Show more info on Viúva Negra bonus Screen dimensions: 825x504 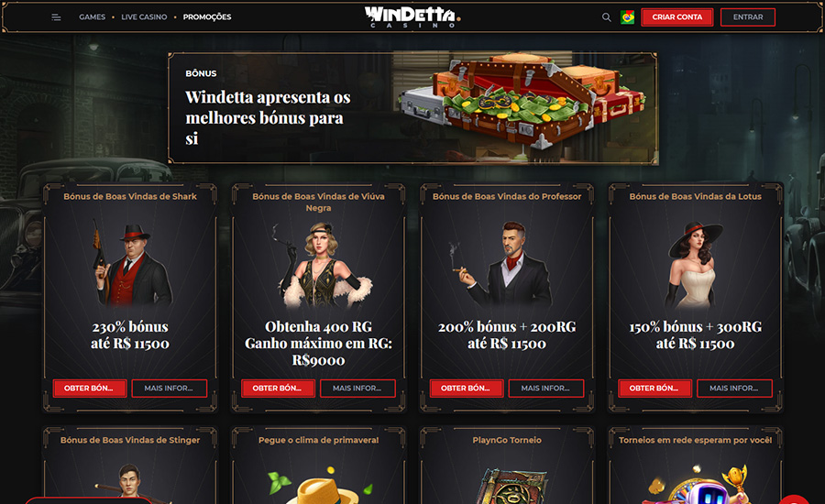pyautogui.click(x=357, y=389)
